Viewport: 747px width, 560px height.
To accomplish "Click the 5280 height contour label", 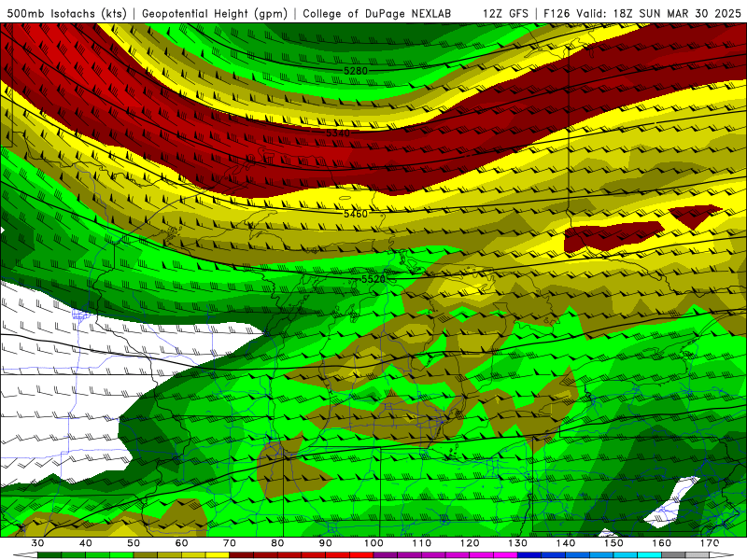I will (x=356, y=71).
